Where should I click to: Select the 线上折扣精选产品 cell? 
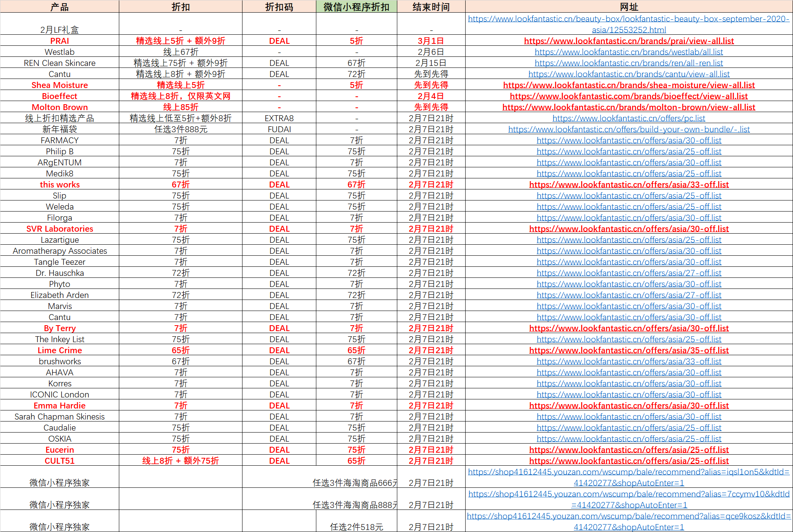pyautogui.click(x=60, y=118)
